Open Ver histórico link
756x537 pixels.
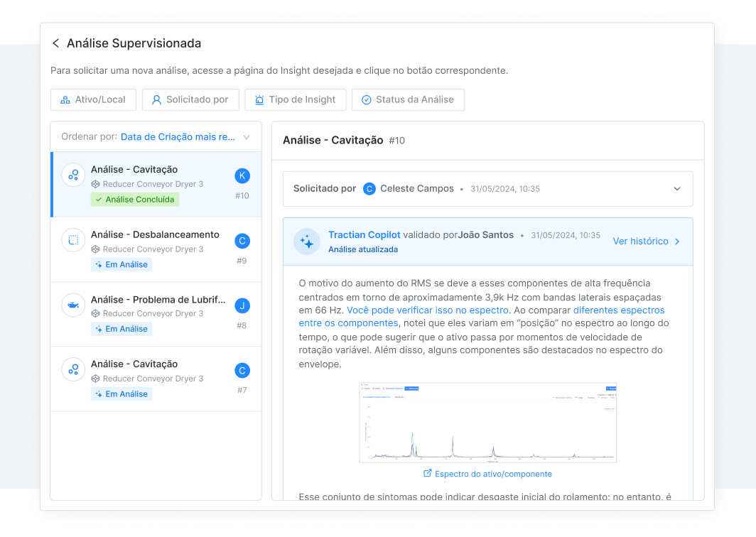click(x=646, y=242)
